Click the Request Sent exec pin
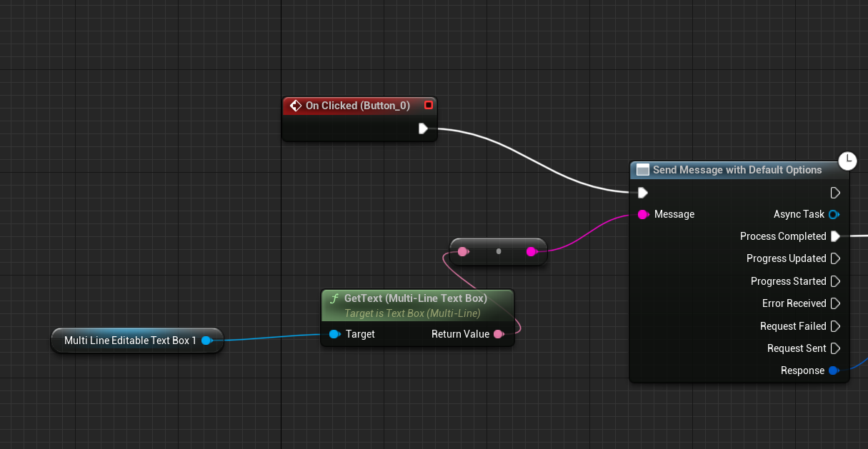Viewport: 868px width, 449px height. [834, 348]
